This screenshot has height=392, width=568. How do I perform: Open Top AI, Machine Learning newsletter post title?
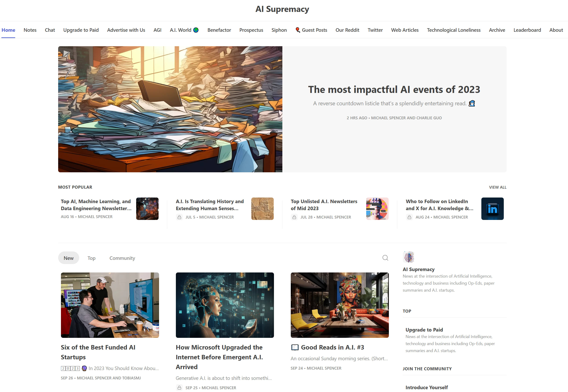[96, 205]
